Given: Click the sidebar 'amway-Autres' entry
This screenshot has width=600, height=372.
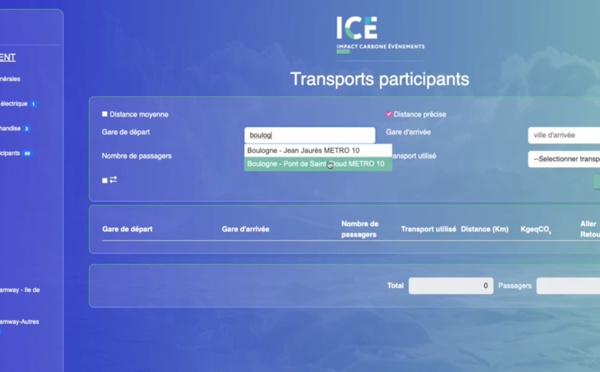Looking at the screenshot, I should [20, 322].
